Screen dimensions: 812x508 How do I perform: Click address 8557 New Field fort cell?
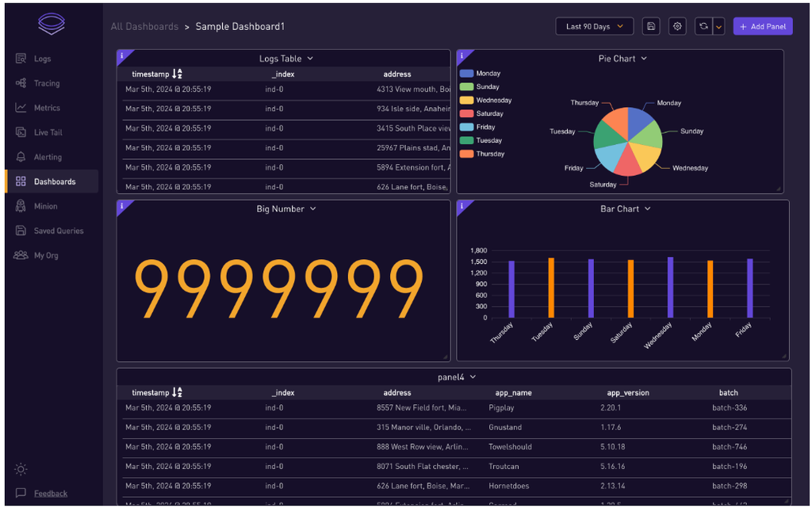pos(422,407)
